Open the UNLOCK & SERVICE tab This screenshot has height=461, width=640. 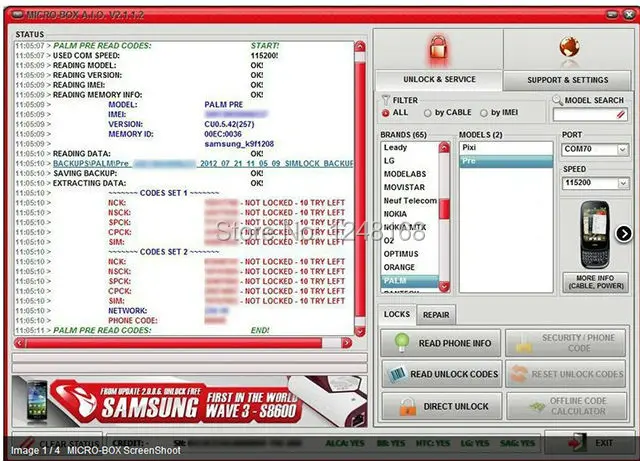pos(439,80)
